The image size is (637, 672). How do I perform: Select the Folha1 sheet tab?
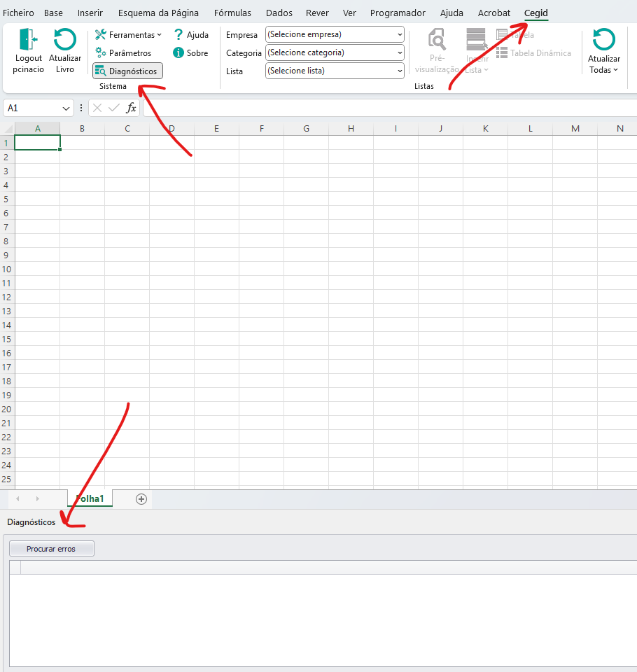pos(90,498)
